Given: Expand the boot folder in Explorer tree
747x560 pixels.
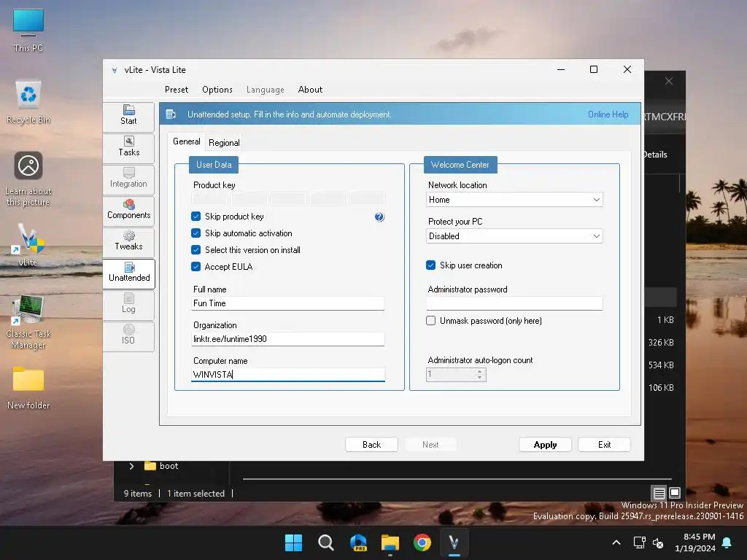Looking at the screenshot, I should coord(131,466).
